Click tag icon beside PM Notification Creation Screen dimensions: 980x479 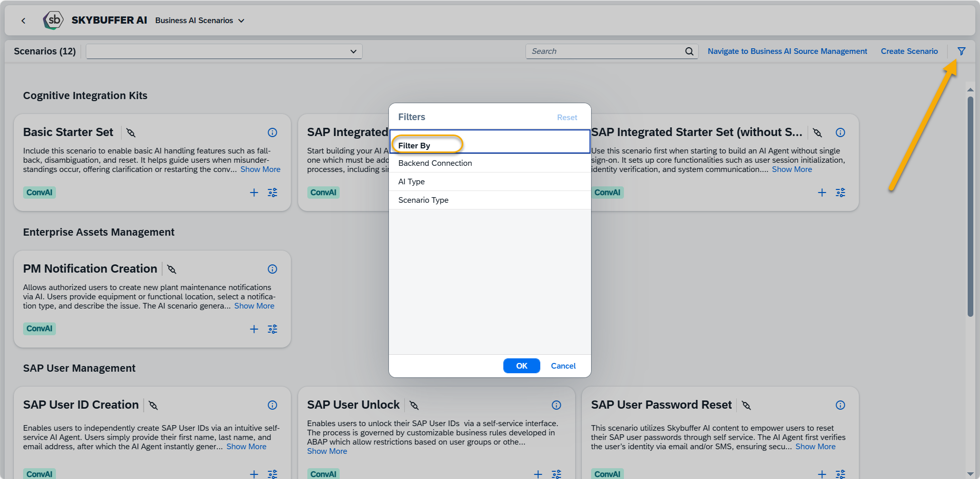tap(172, 270)
